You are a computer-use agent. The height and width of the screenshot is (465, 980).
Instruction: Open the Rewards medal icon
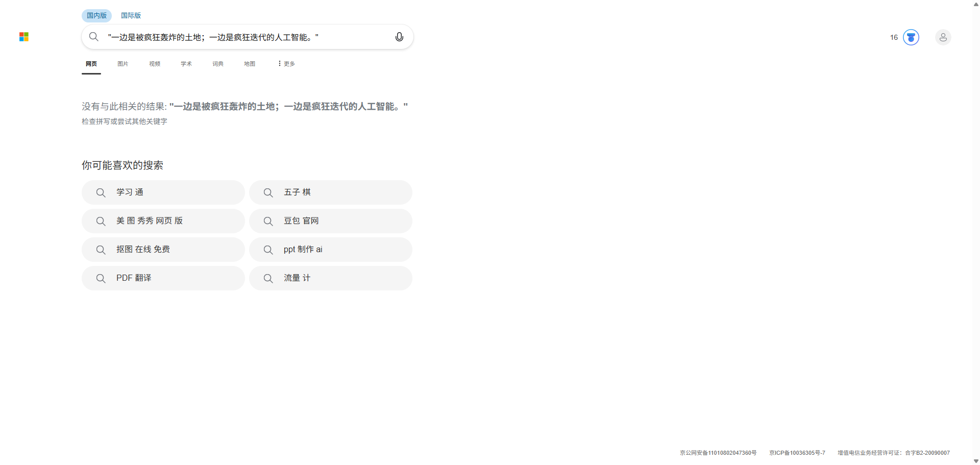click(911, 37)
